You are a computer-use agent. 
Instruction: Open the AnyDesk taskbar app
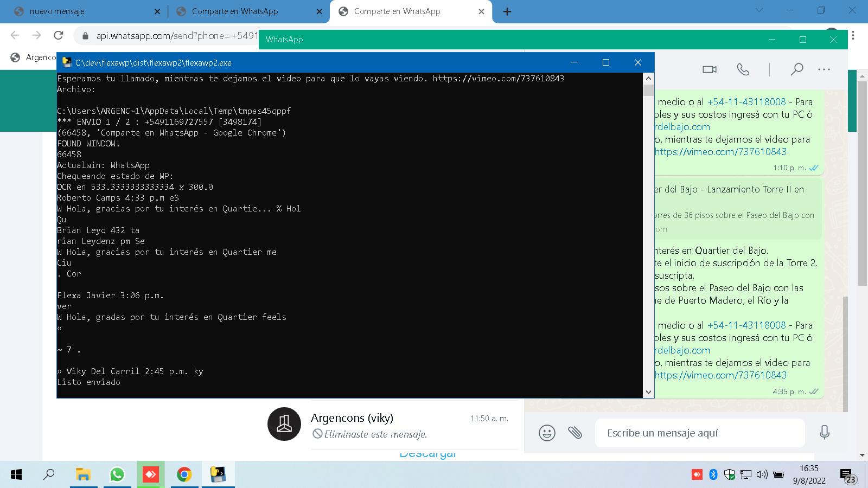tap(150, 474)
